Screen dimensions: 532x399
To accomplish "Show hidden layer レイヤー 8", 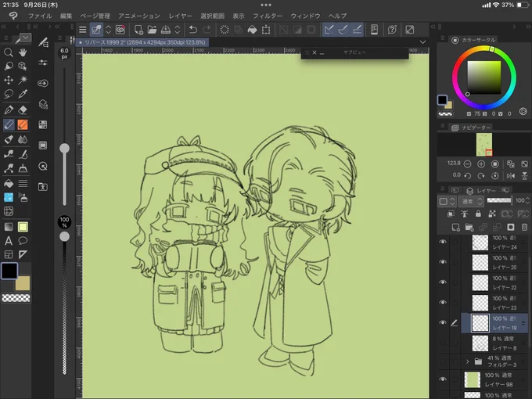I will pos(443,343).
